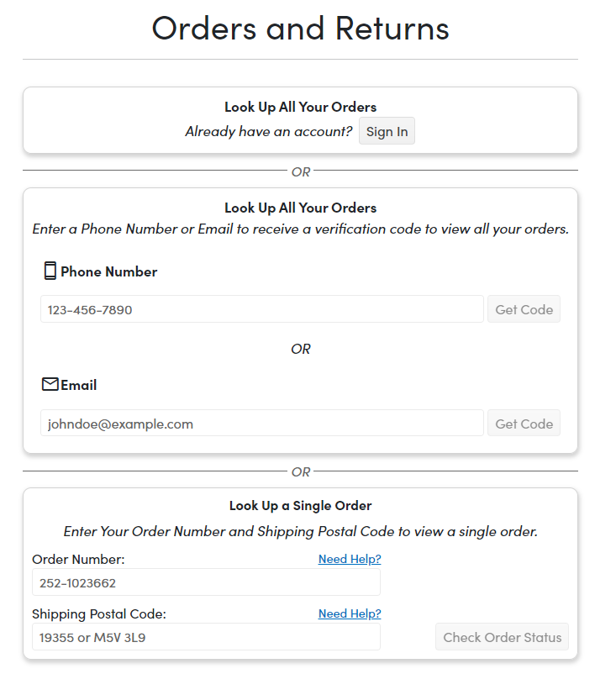Focus the Phone Number input field
Screen dimensions: 616x695
click(262, 309)
